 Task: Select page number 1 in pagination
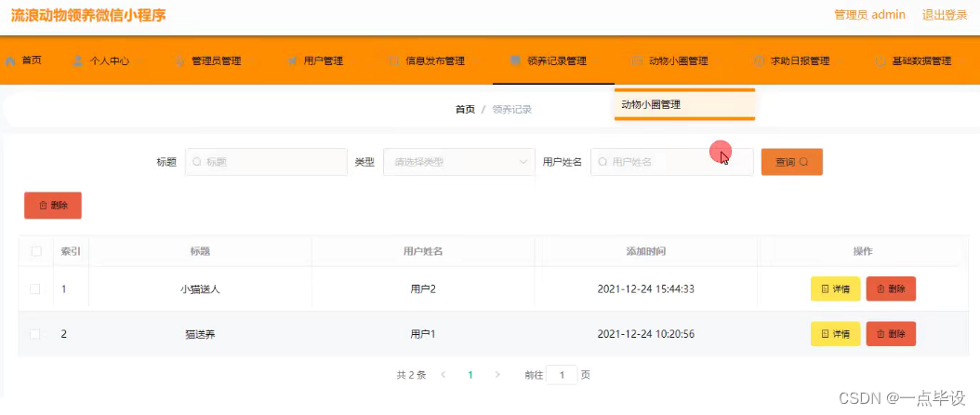click(x=470, y=375)
